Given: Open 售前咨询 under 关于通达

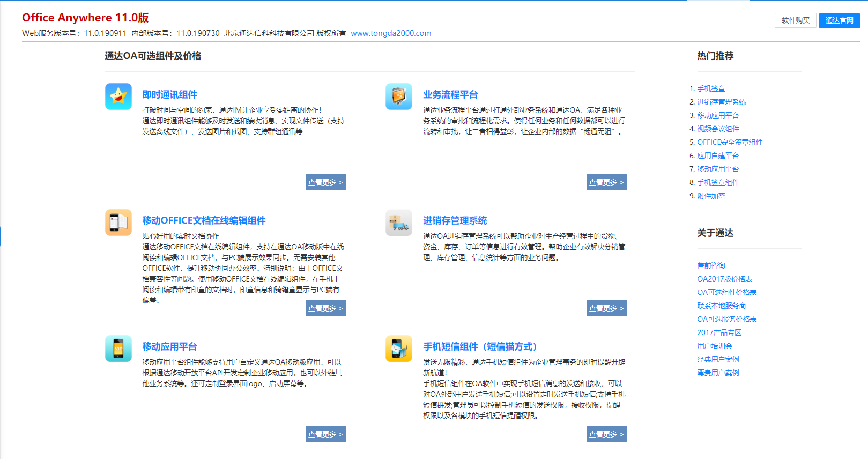Looking at the screenshot, I should [711, 265].
